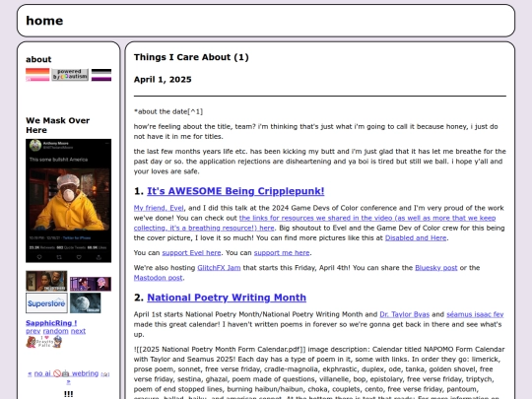
Task: Open the 'My friend, Evel' link
Action: point(159,208)
